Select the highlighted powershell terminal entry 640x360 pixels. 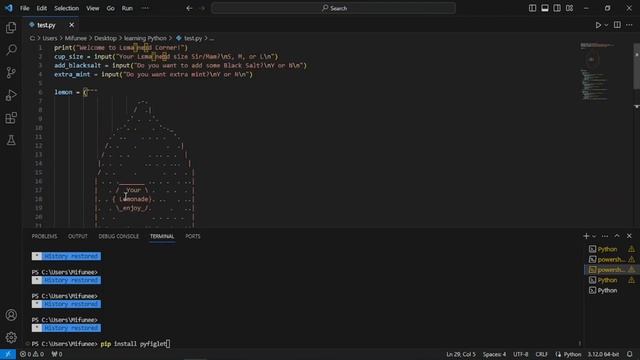pyautogui.click(x=611, y=270)
